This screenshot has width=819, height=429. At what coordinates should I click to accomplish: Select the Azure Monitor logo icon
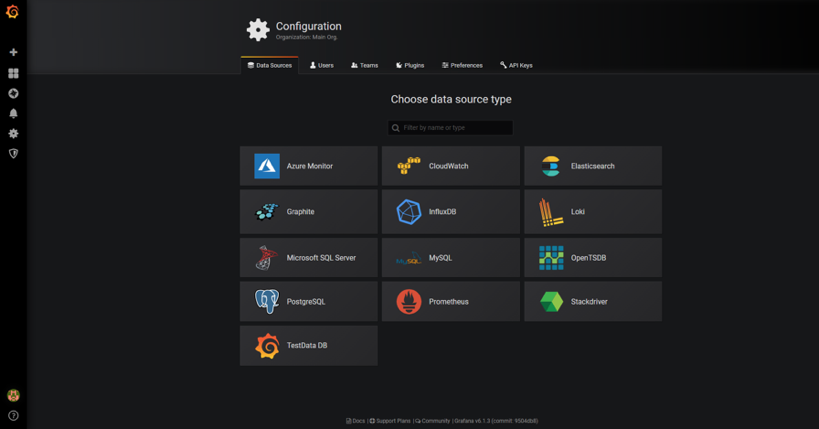coord(267,166)
